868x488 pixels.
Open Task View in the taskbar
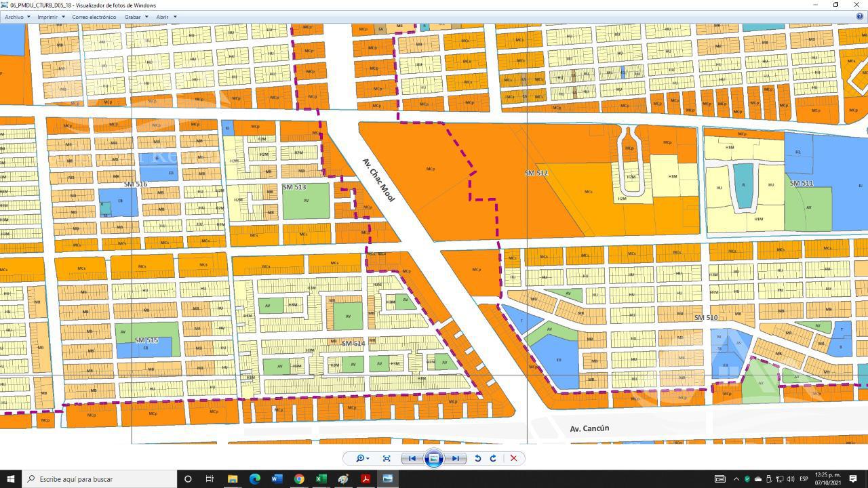point(210,479)
